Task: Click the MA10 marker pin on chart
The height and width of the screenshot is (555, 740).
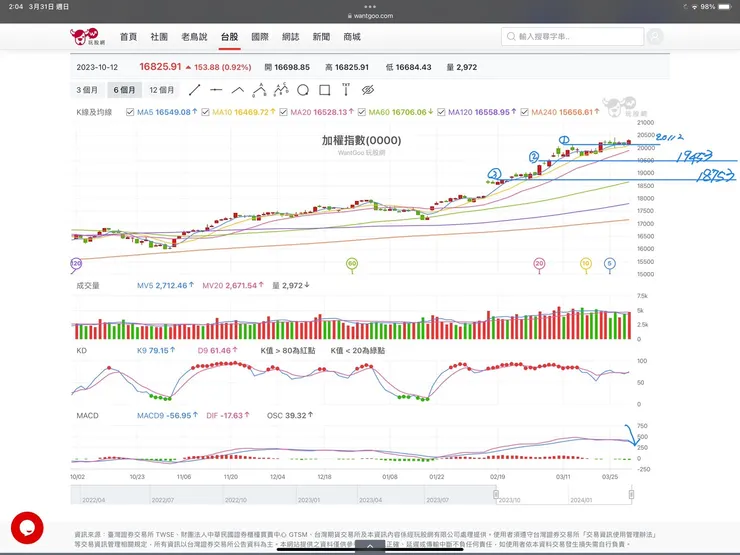Action: click(x=586, y=265)
